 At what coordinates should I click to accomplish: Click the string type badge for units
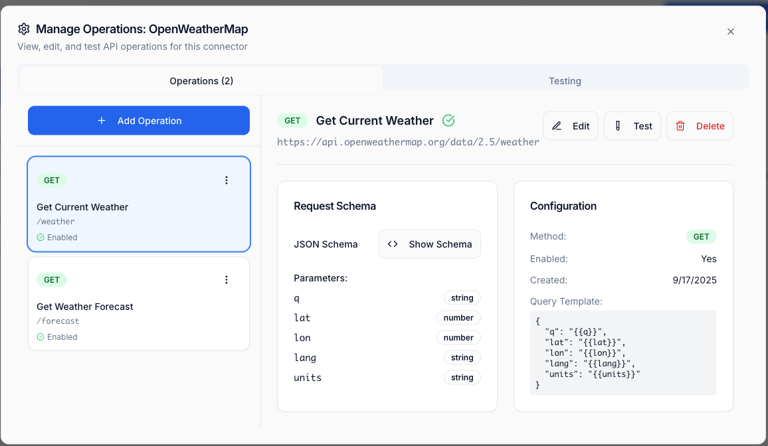click(x=462, y=377)
